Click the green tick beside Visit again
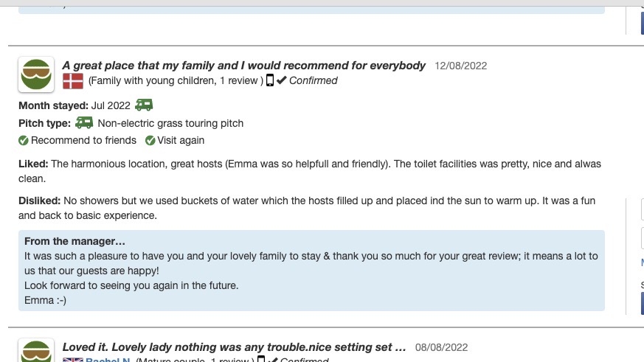Viewport: 644px width, 362px height. click(x=150, y=140)
